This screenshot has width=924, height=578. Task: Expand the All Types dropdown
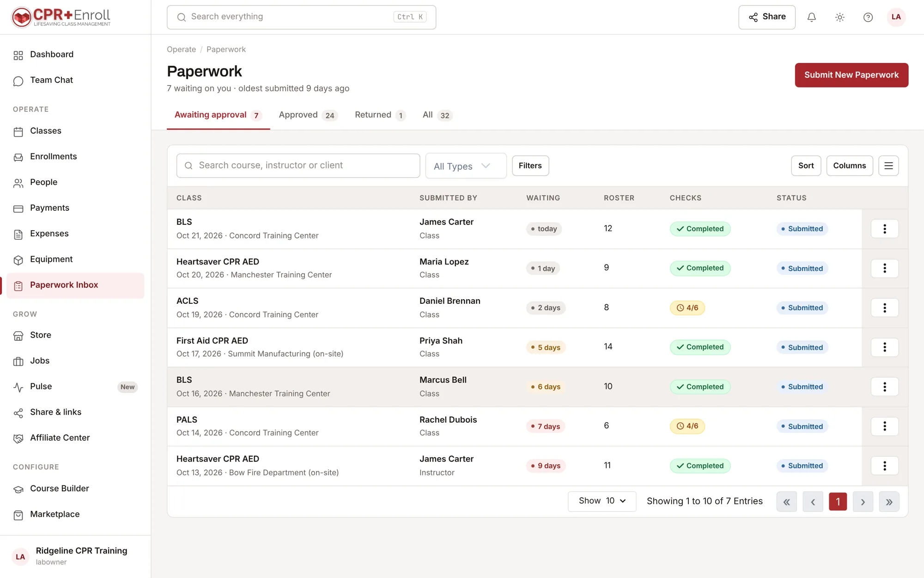click(x=466, y=166)
